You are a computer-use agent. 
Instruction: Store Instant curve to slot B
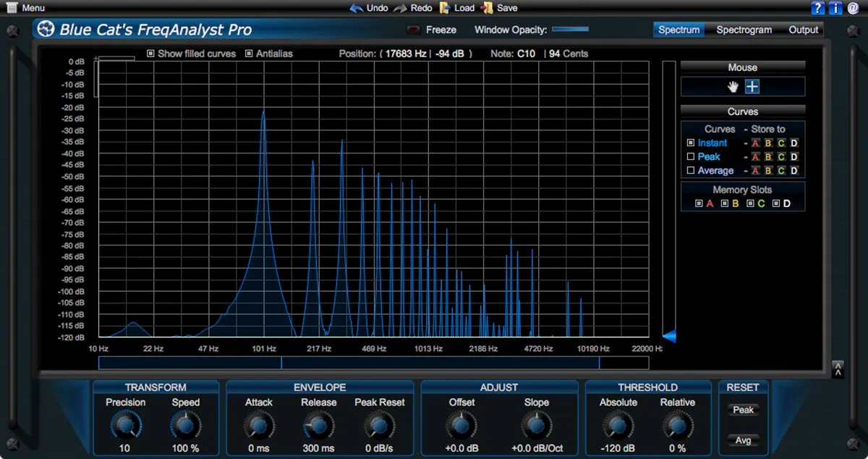pyautogui.click(x=768, y=143)
